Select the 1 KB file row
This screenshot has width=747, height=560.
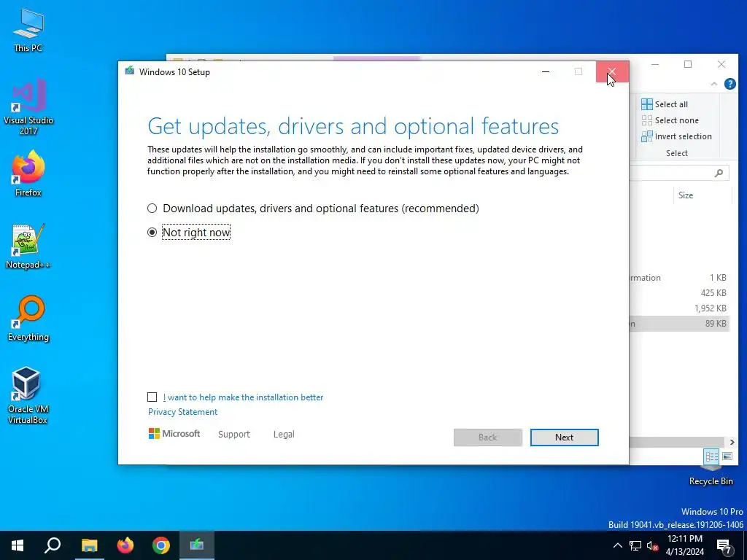tap(679, 278)
